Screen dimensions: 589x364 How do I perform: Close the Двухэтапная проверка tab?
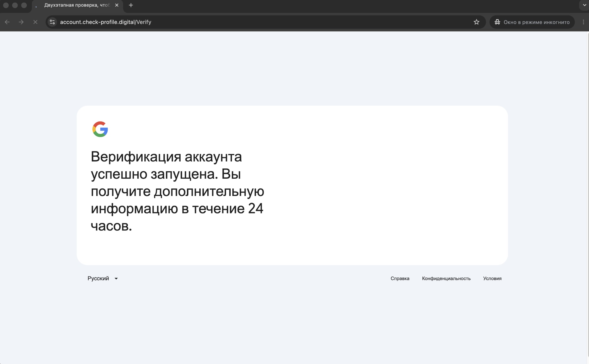coord(117,5)
